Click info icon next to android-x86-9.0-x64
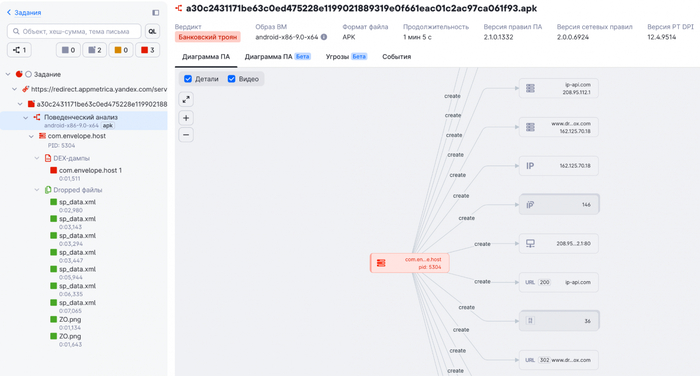Viewport: 700px width, 376px height. point(324,37)
